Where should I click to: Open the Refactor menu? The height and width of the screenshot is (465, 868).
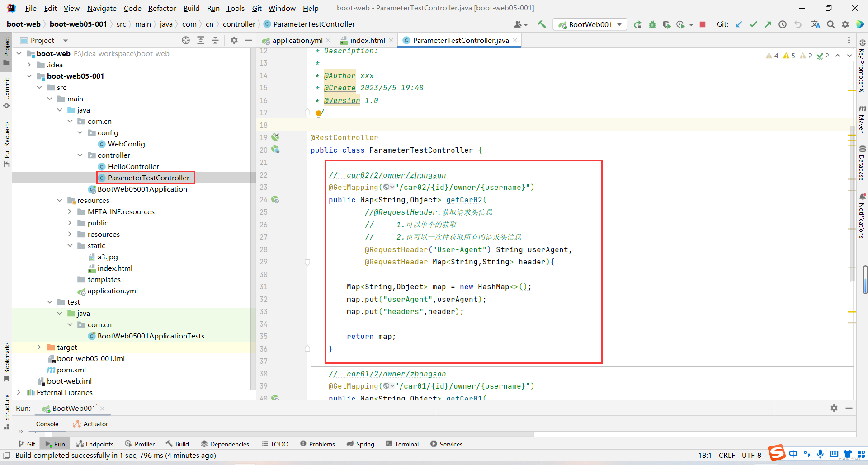click(162, 8)
